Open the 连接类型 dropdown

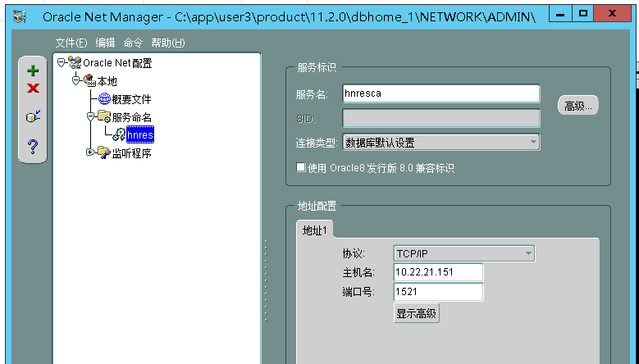pos(533,142)
